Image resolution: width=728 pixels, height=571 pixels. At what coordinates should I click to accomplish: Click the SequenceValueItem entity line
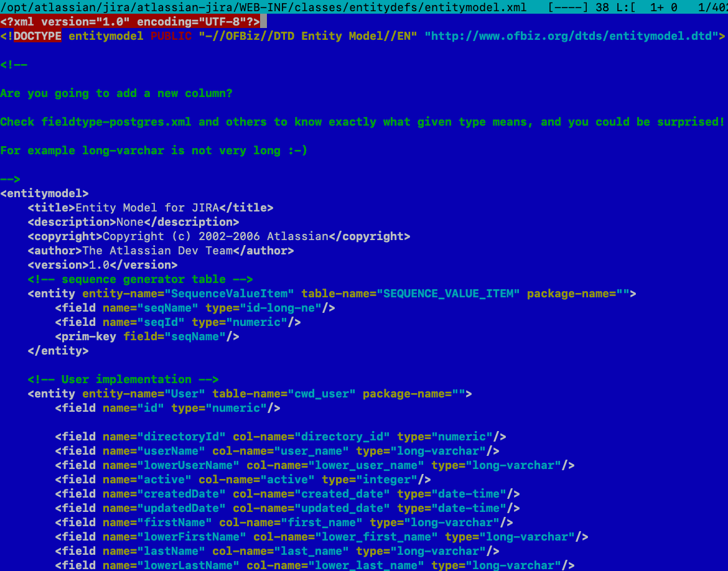point(332,294)
